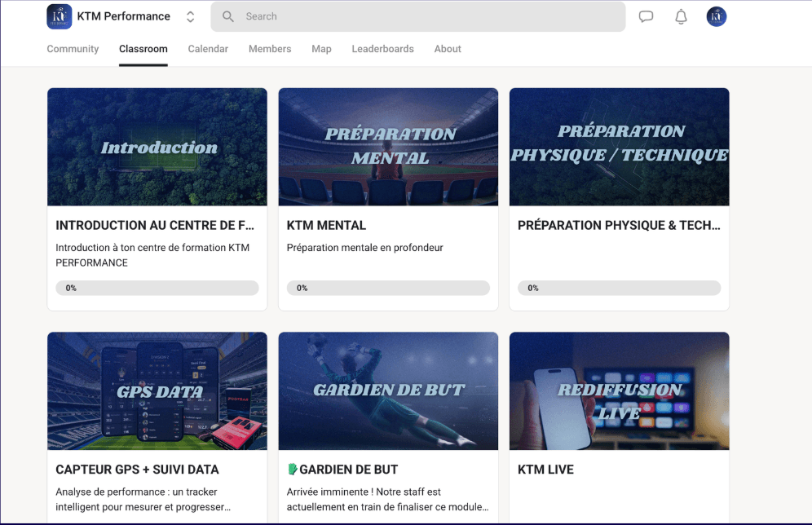Open the profile avatar menu

coord(716,16)
